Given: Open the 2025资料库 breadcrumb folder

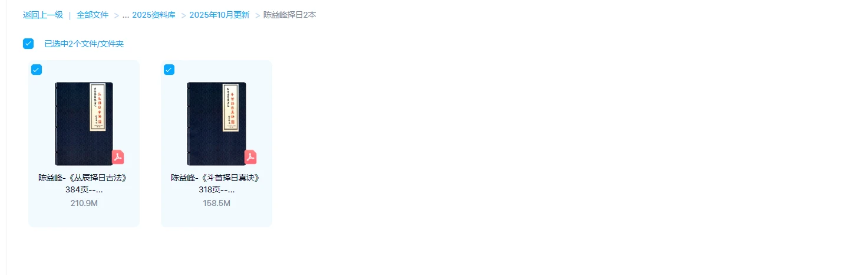Looking at the screenshot, I should pos(154,15).
